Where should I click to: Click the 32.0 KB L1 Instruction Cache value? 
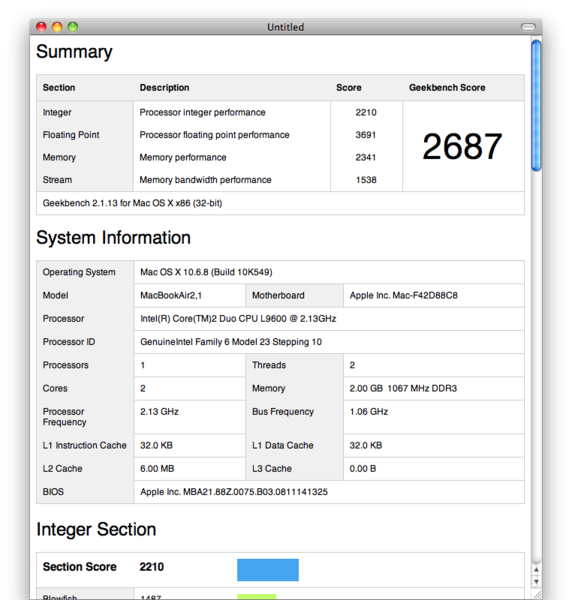click(x=156, y=445)
